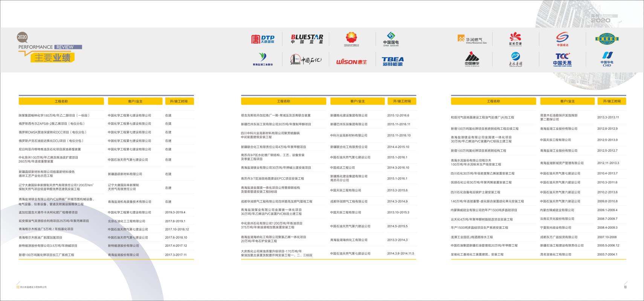
Task: Click the 青海盐湖海纳化工有限公司 client cell
Action: [349, 240]
